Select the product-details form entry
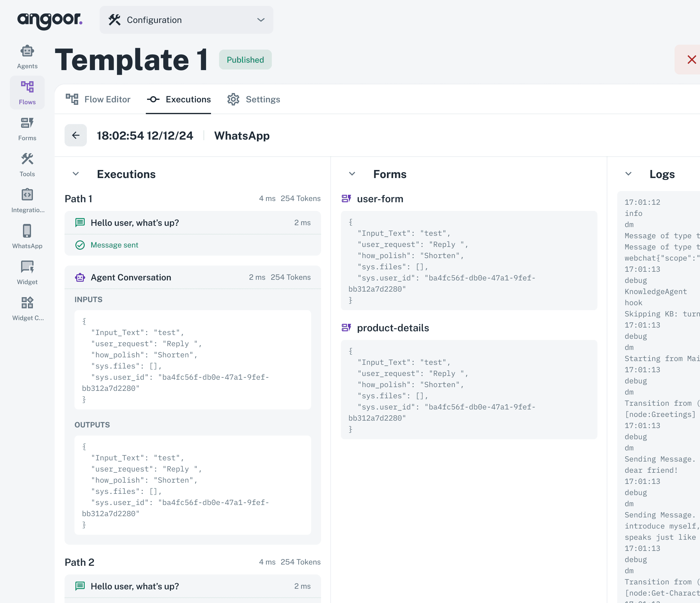 click(x=393, y=328)
